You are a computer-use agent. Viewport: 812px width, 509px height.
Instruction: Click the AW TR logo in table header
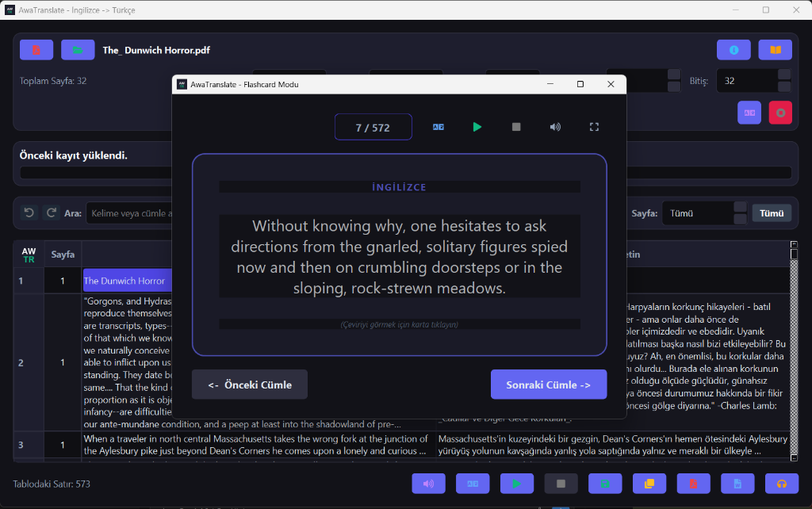29,254
